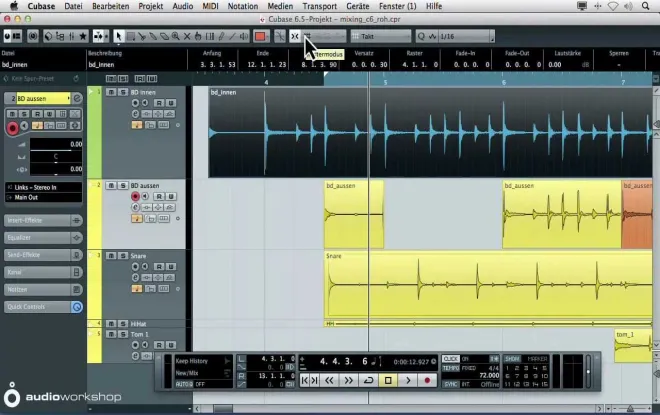This screenshot has height=415, width=660.
Task: Select the Object Selection arrow tool
Action: 119,37
